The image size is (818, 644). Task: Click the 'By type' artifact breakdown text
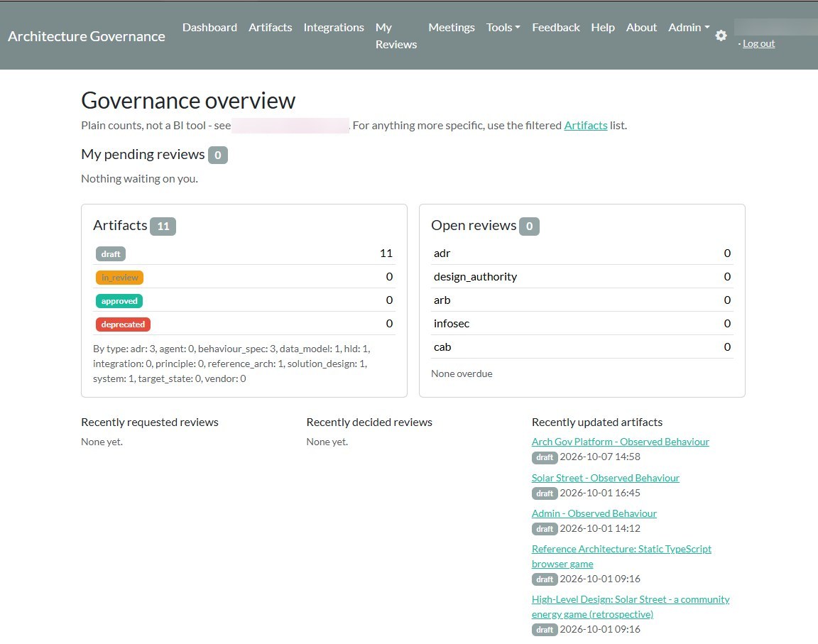231,364
